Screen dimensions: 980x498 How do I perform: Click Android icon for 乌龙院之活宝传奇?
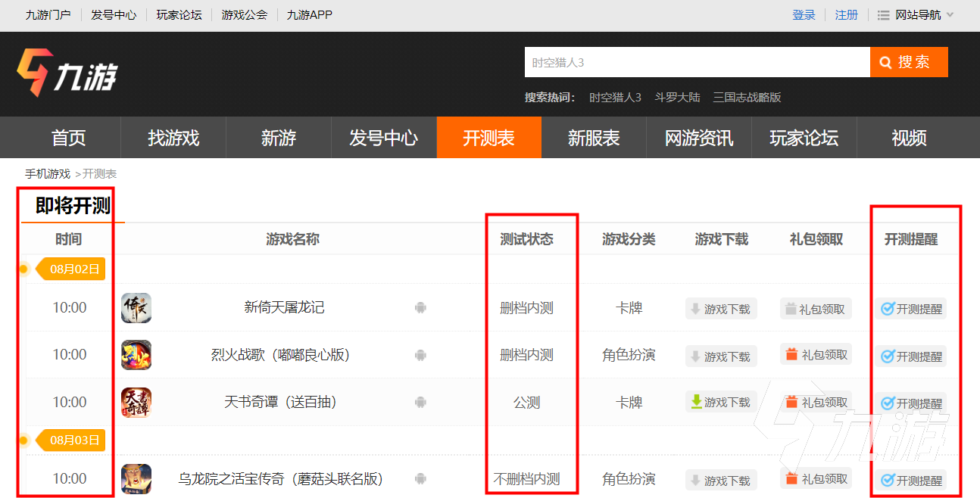[x=420, y=479]
